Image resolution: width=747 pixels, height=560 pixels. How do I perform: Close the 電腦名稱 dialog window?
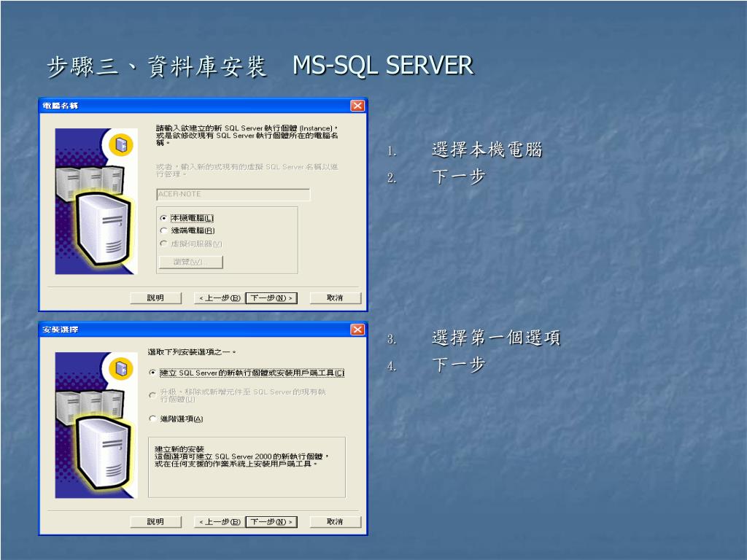click(357, 106)
